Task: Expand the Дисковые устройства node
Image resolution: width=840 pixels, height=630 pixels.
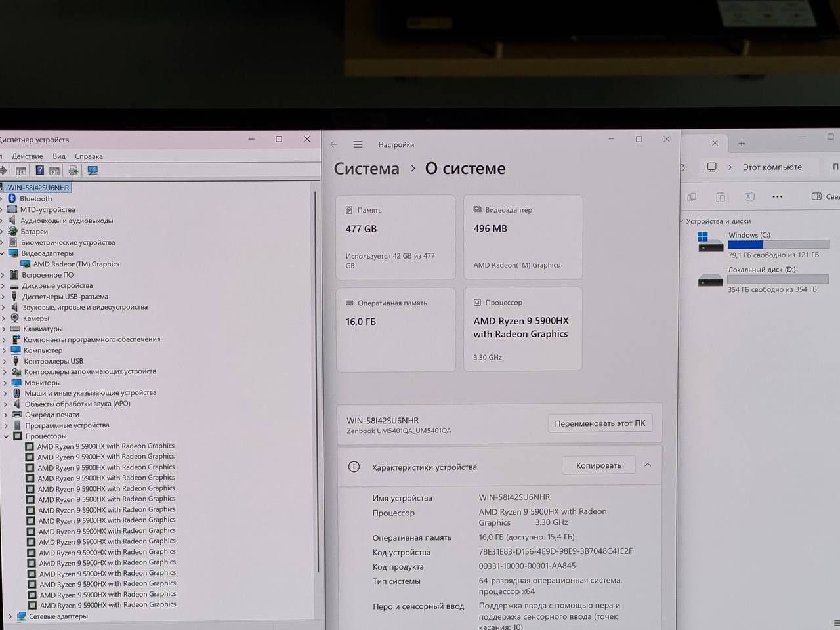Action: point(3,286)
